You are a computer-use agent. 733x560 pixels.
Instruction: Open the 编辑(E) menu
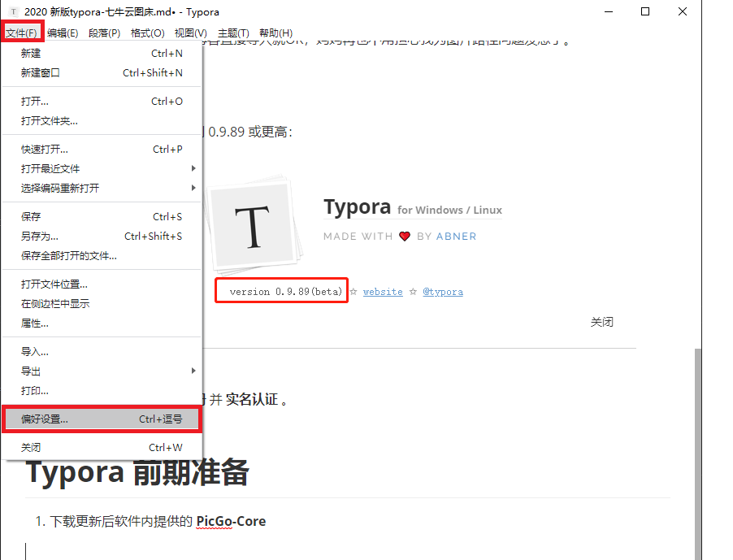63,33
